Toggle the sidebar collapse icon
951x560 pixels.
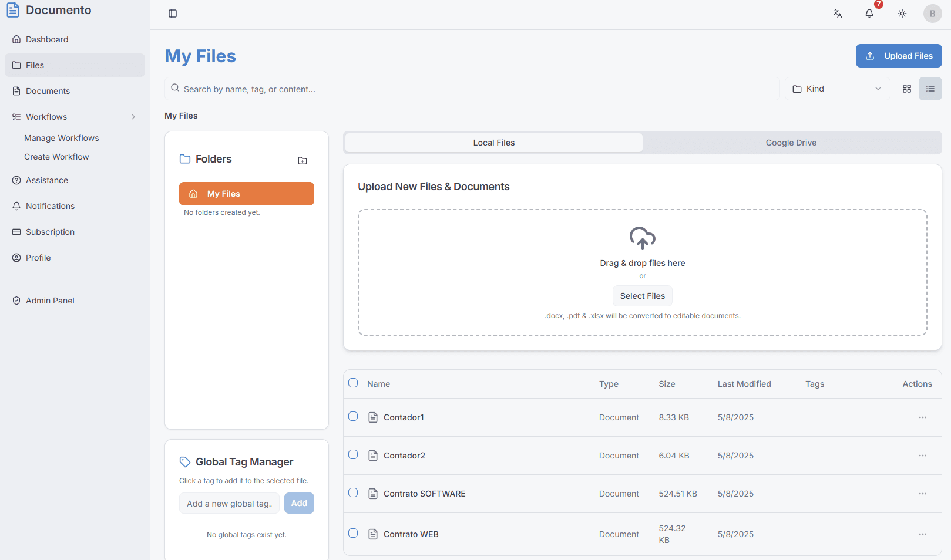point(173,14)
